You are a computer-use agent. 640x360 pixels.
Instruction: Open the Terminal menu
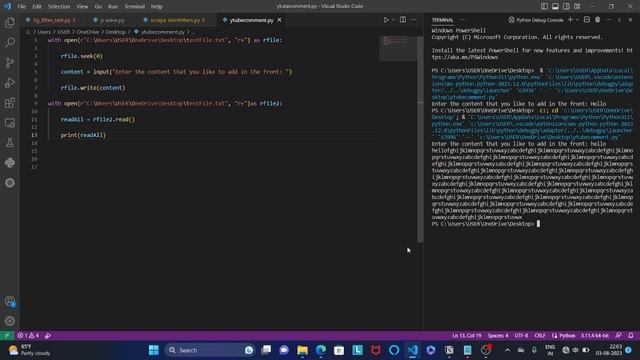point(134,7)
